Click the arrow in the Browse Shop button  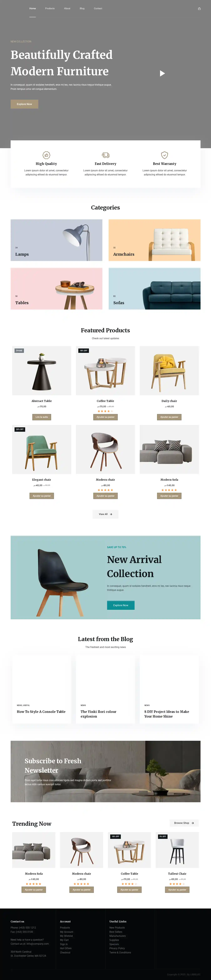point(193,823)
